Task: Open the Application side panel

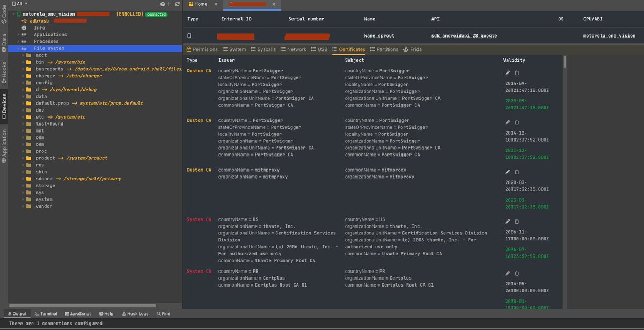Action: [4, 145]
